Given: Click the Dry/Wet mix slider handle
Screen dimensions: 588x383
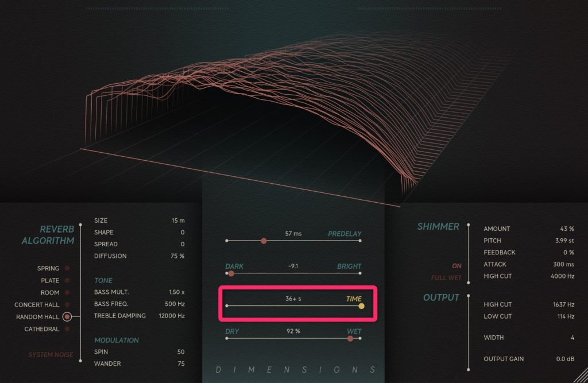Looking at the screenshot, I should click(350, 339).
